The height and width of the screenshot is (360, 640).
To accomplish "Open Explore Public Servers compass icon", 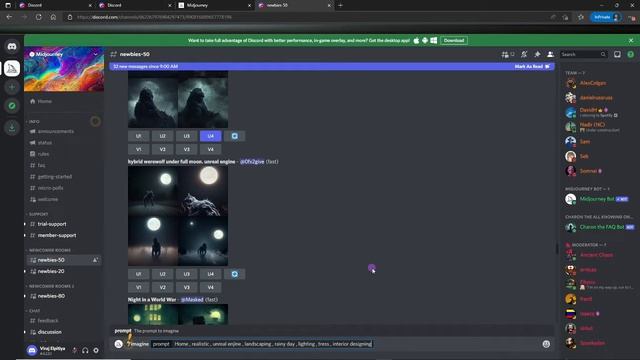I will 12,106.
